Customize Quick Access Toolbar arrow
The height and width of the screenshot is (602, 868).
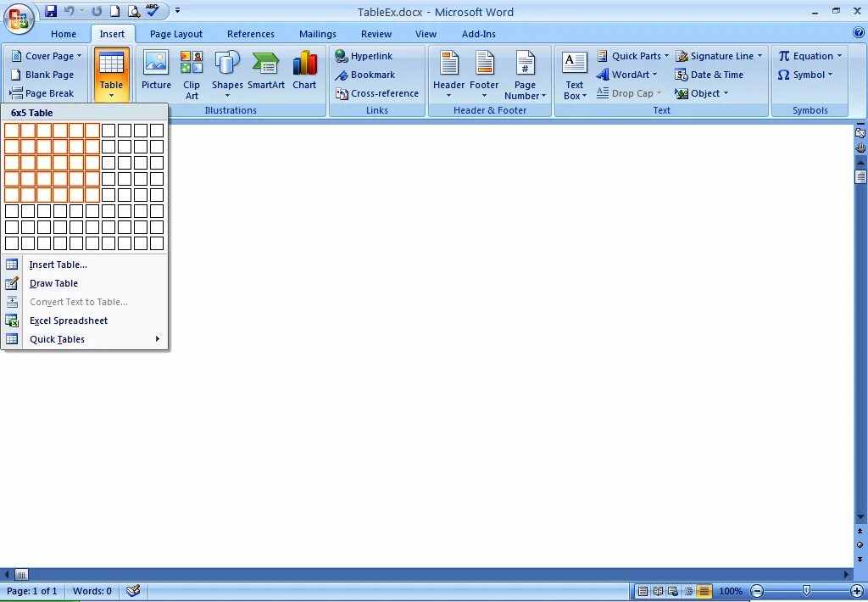pyautogui.click(x=177, y=10)
